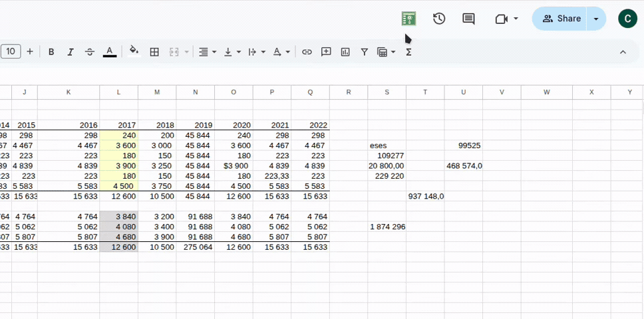
Task: Toggle bold formatting
Action: click(x=51, y=52)
